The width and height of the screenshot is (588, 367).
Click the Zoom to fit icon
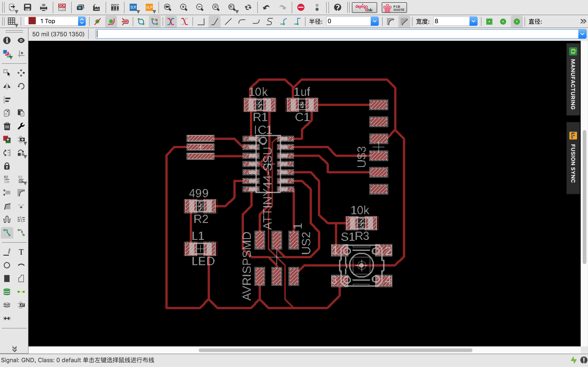pyautogui.click(x=167, y=7)
